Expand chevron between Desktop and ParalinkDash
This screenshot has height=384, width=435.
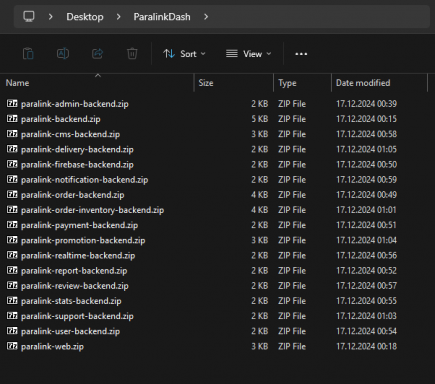point(118,17)
